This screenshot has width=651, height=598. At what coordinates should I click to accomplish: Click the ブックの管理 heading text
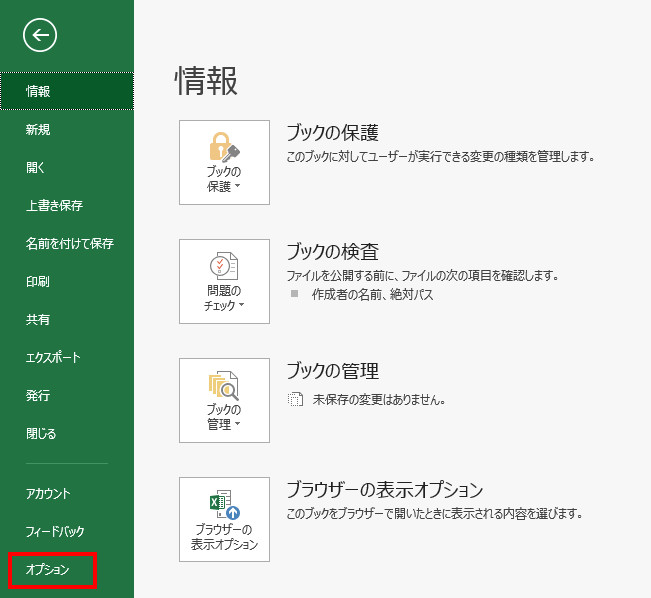[333, 371]
